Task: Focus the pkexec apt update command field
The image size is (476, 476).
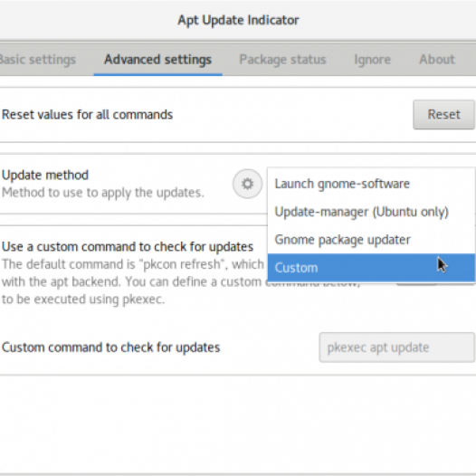Action: (x=396, y=347)
